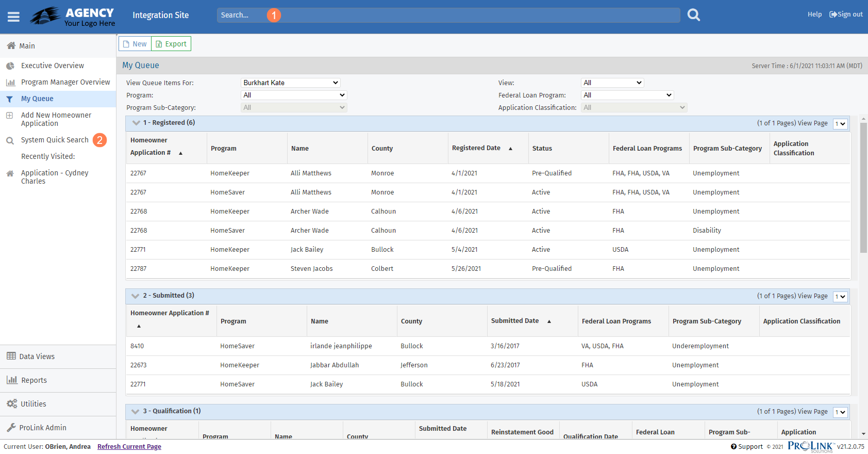The height and width of the screenshot is (454, 868).
Task: Click the Data Views table icon
Action: (x=11, y=356)
